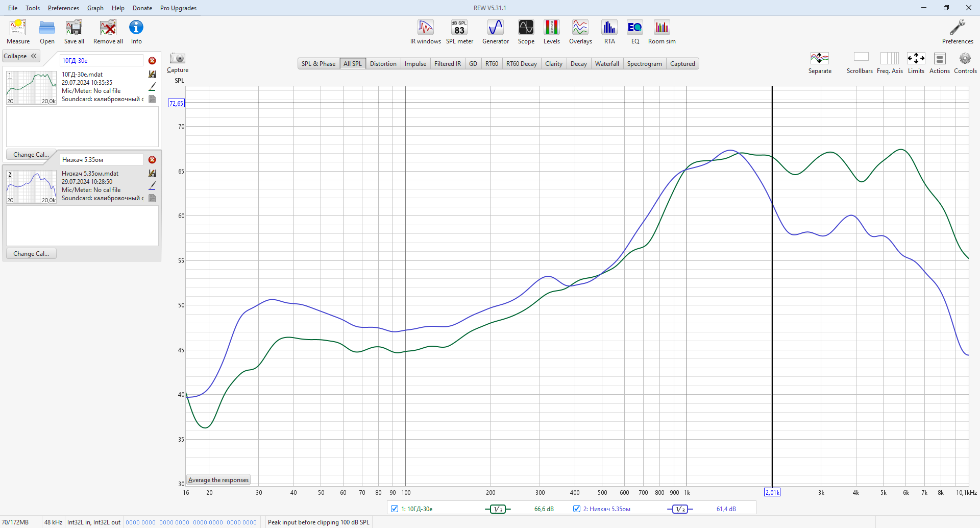
Task: Open the Help menu
Action: [118, 8]
